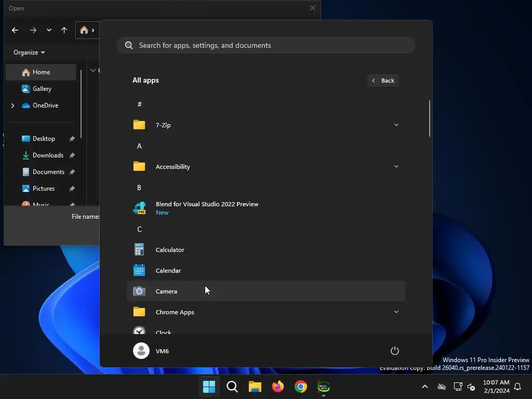Select OneDrive in the navigation pane
Image resolution: width=532 pixels, height=399 pixels.
[41, 105]
